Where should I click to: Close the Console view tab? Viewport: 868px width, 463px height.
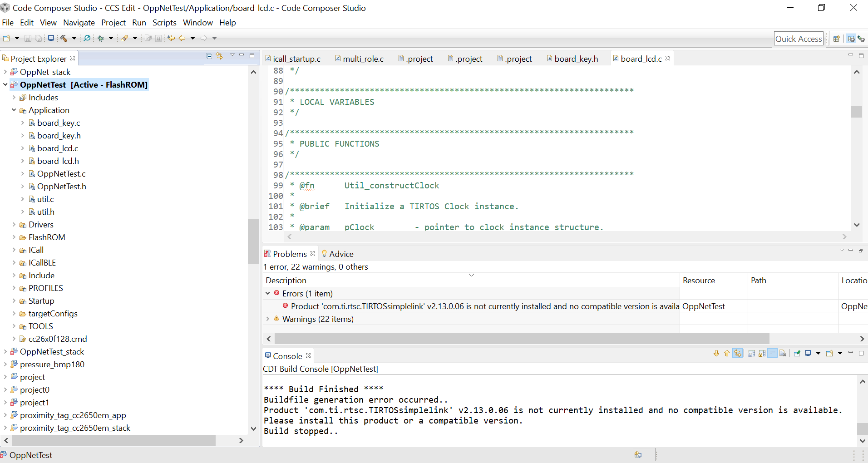[309, 355]
